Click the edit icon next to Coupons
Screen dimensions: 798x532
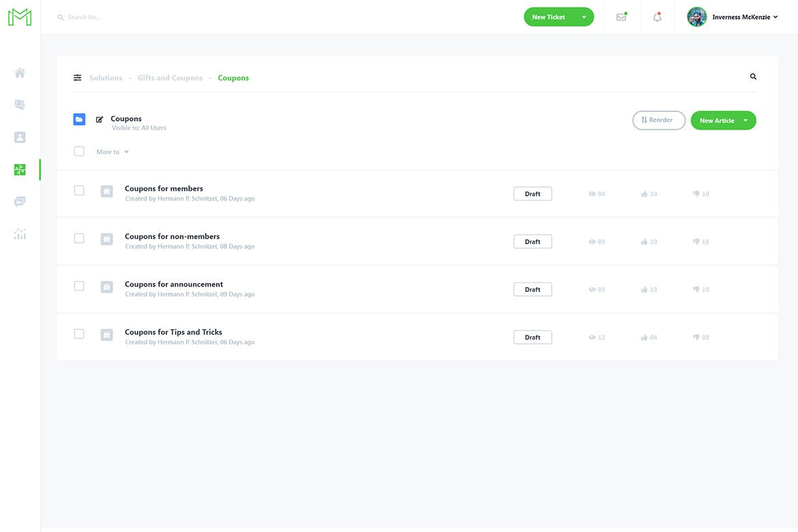pos(100,119)
